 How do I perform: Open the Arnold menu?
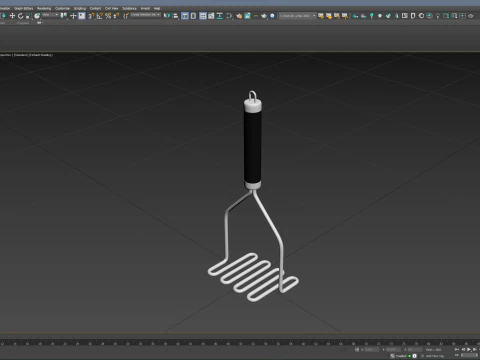click(145, 8)
